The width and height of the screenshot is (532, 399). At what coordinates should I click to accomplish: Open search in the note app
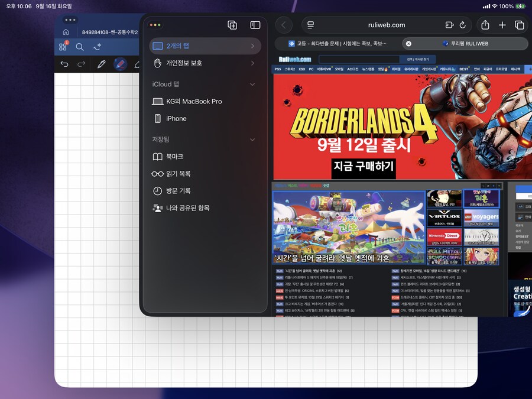tap(80, 47)
